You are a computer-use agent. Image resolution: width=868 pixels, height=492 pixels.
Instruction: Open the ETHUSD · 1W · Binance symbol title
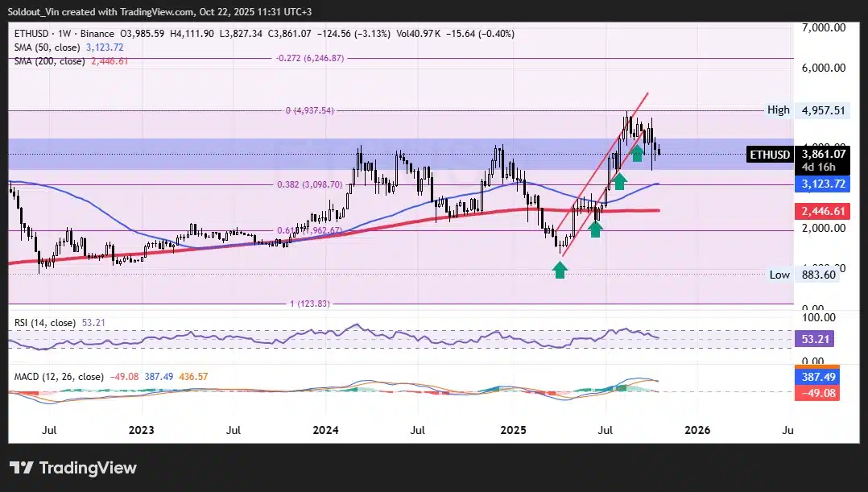(x=64, y=34)
